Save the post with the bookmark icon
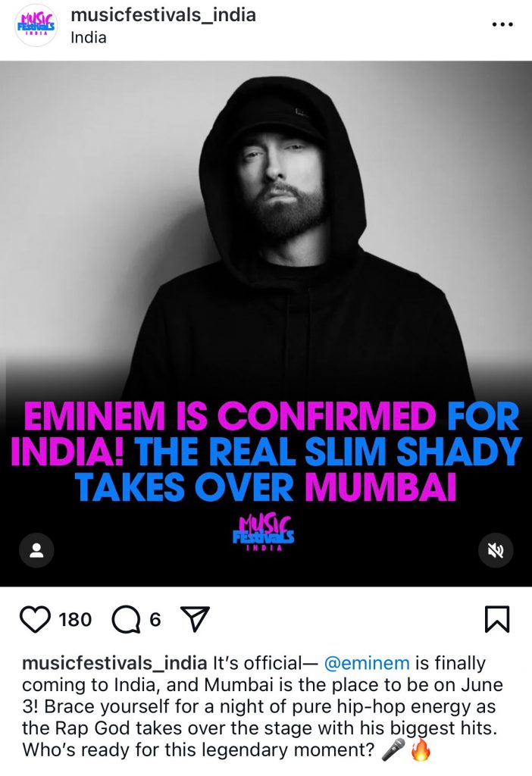532x776 pixels. pyautogui.click(x=497, y=620)
